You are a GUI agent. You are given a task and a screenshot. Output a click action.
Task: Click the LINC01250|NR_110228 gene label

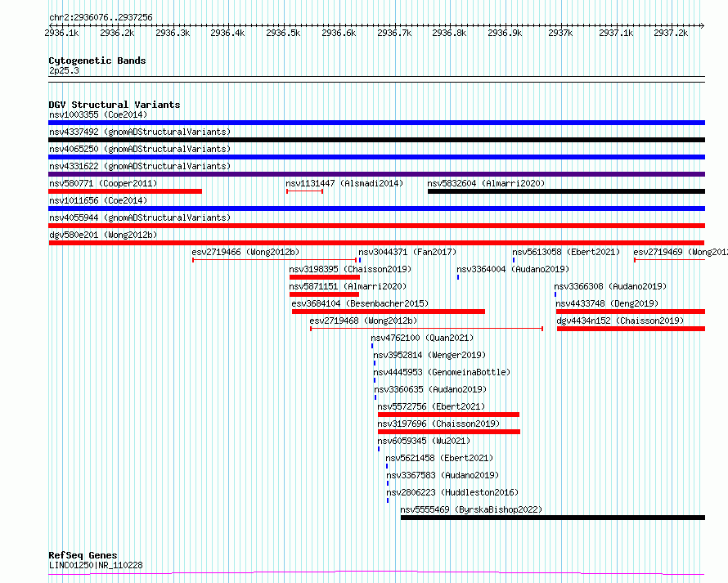pyautogui.click(x=96, y=565)
